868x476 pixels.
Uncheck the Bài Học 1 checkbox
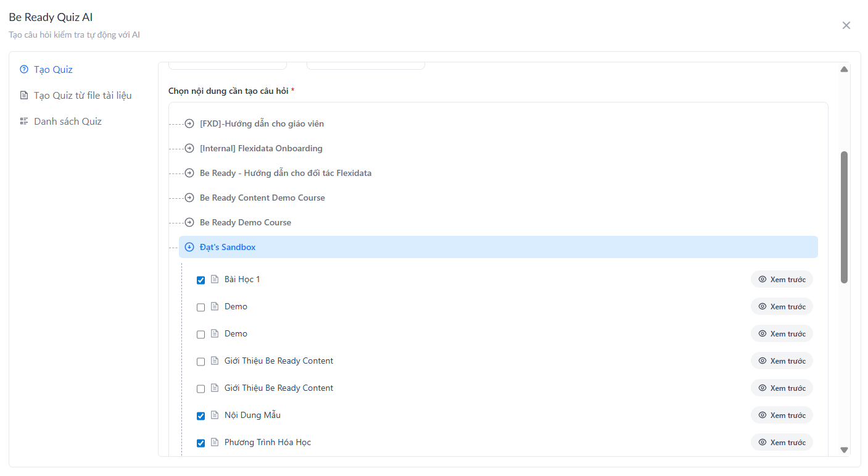(x=200, y=280)
